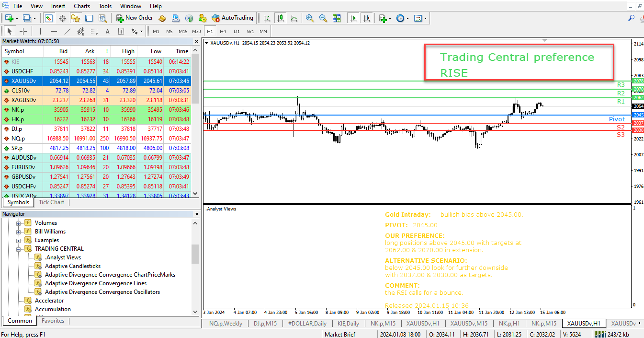644x338 pixels.
Task: Switch chart to line chart style
Action: (294, 18)
